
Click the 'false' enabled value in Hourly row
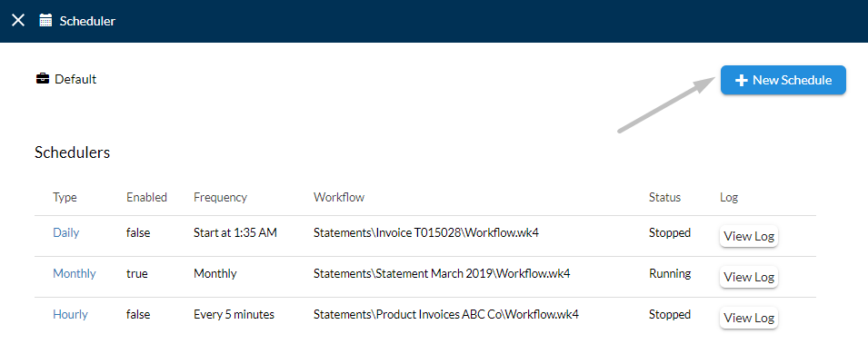pos(138,315)
